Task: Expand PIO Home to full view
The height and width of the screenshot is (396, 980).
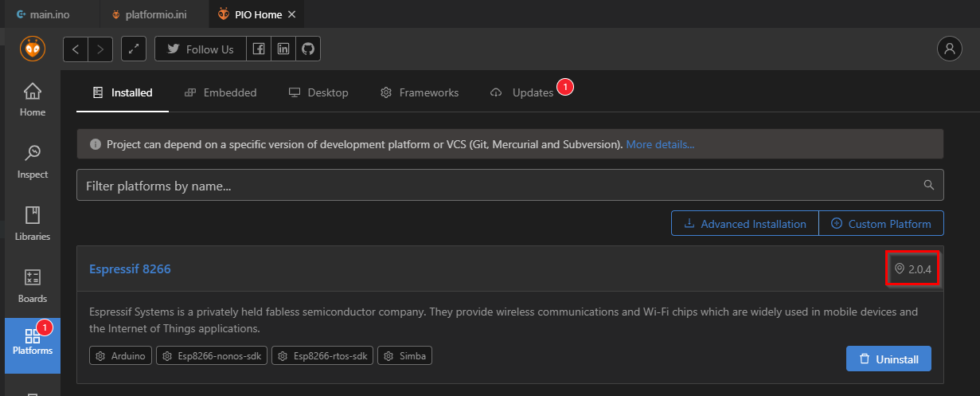Action: point(134,49)
